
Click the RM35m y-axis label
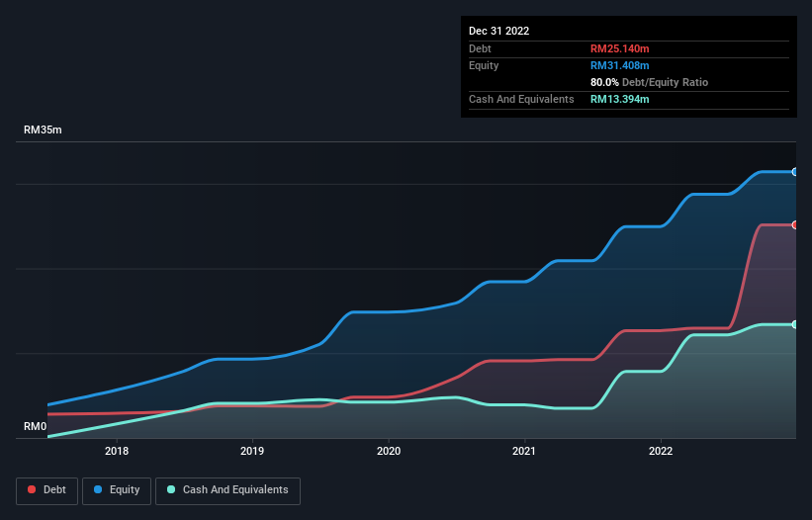(43, 130)
